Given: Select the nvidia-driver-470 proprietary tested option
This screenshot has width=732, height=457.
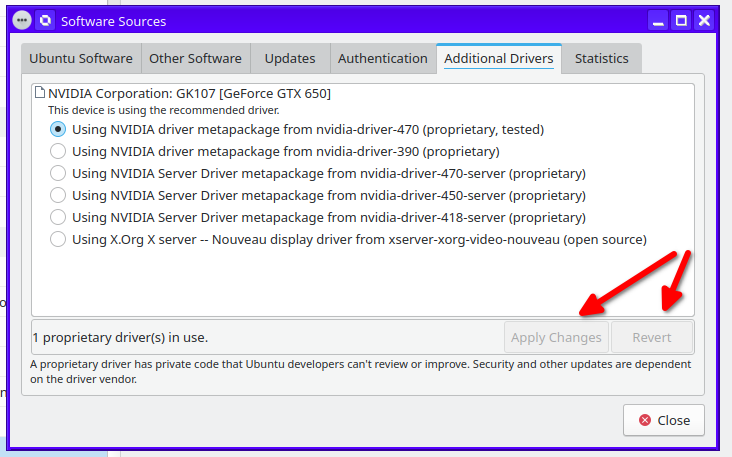Looking at the screenshot, I should [58, 129].
